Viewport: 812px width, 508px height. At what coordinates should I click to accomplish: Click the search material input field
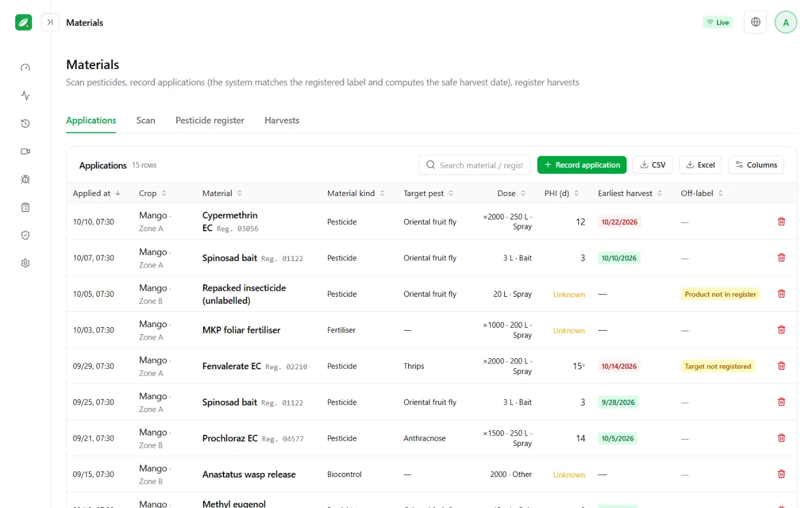(x=474, y=165)
